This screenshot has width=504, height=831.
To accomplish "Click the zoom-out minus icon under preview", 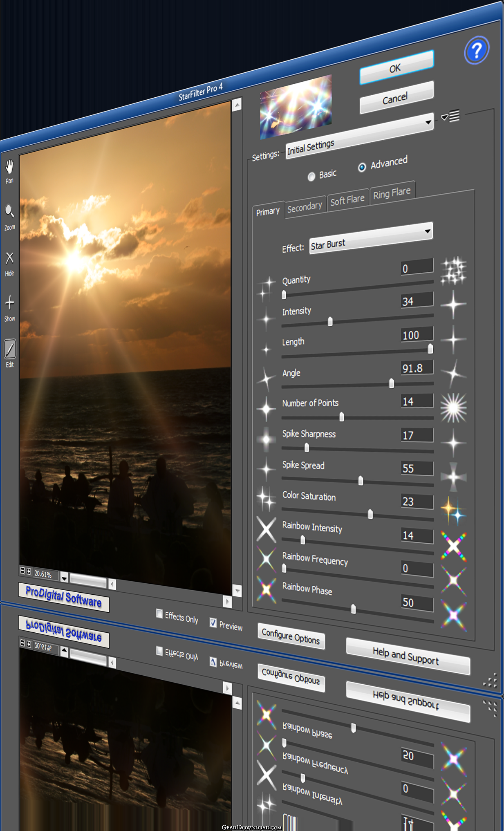I will click(22, 570).
